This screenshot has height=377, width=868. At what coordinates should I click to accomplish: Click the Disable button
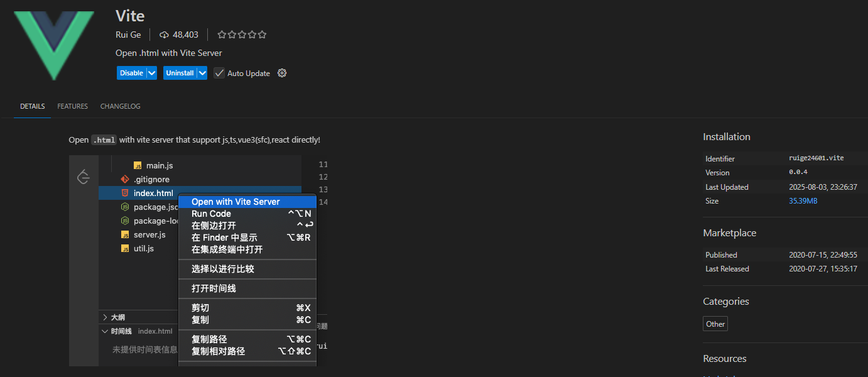point(131,73)
